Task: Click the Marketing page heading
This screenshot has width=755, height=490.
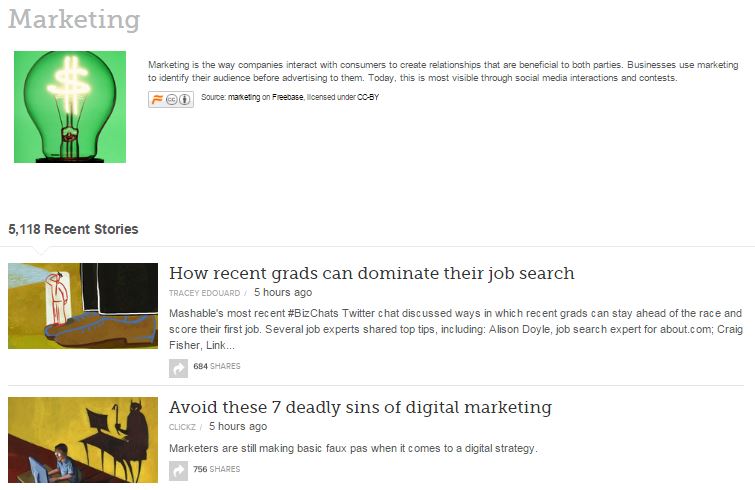Action: (74, 20)
